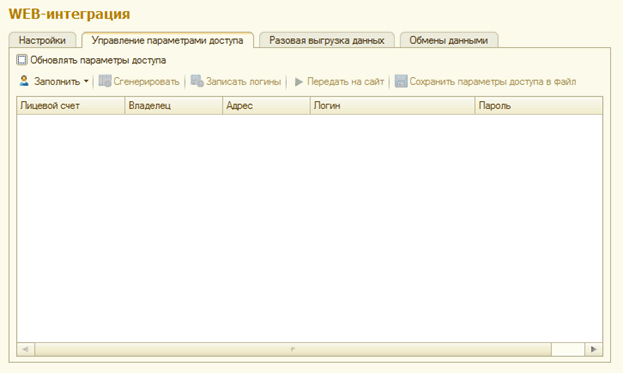Click the Передать на сайт label
The image size is (623, 373).
click(x=345, y=81)
